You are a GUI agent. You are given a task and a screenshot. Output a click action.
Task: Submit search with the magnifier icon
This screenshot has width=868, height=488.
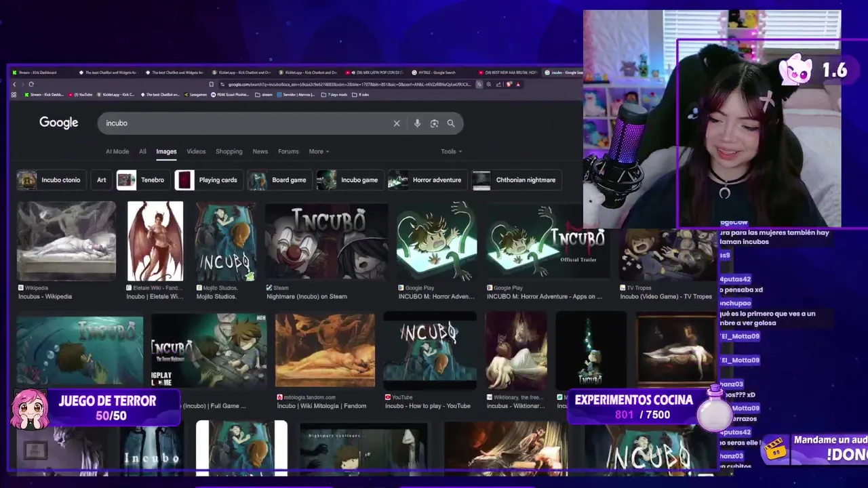[x=451, y=123]
